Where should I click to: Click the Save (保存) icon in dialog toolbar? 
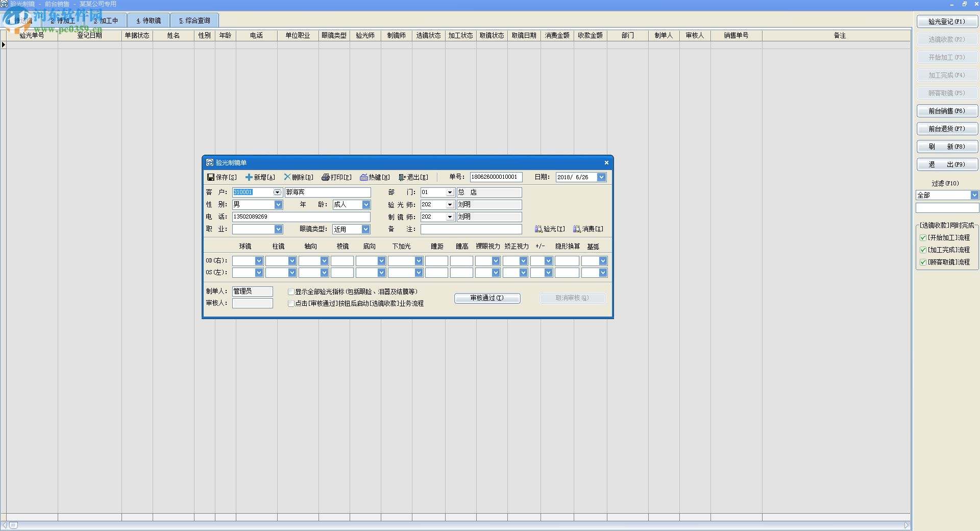(x=210, y=177)
